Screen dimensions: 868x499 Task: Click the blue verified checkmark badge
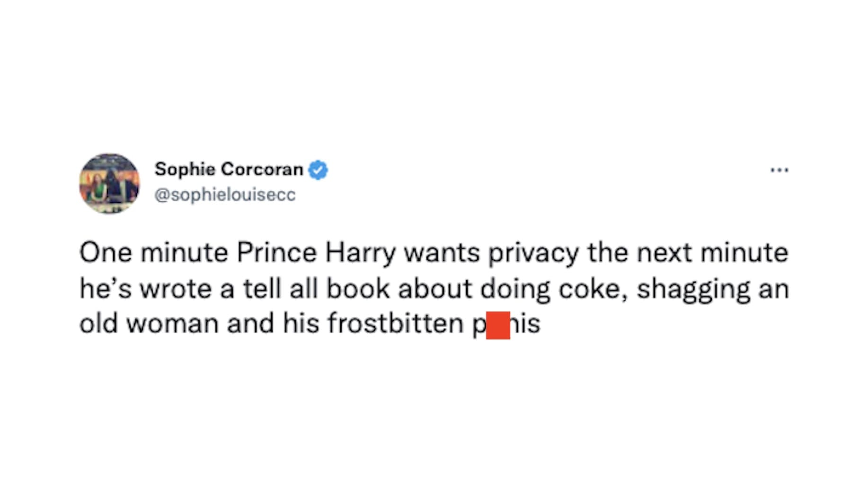tap(318, 170)
